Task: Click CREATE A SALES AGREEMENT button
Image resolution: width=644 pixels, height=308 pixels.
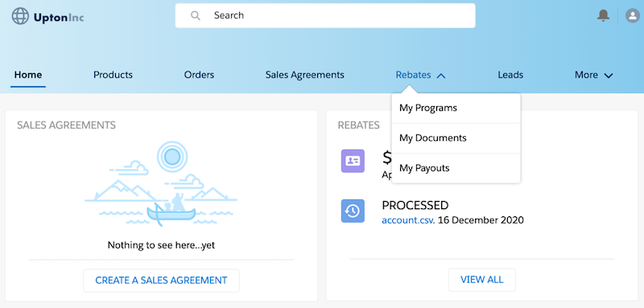Action: 162,281
